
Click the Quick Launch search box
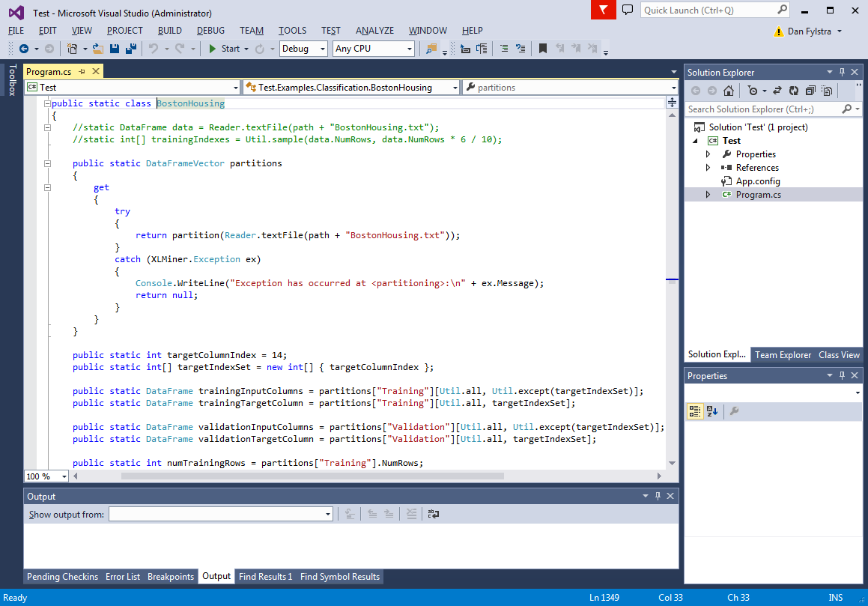point(708,10)
